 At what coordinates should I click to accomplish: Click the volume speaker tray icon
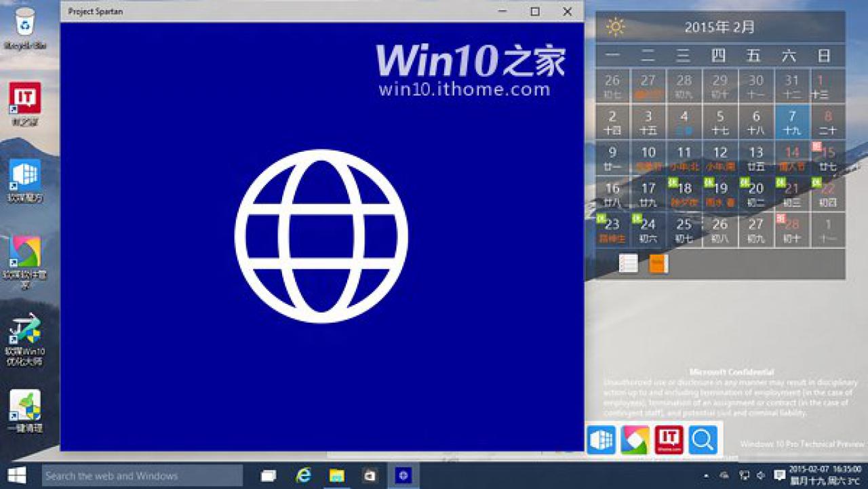pyautogui.click(x=761, y=475)
